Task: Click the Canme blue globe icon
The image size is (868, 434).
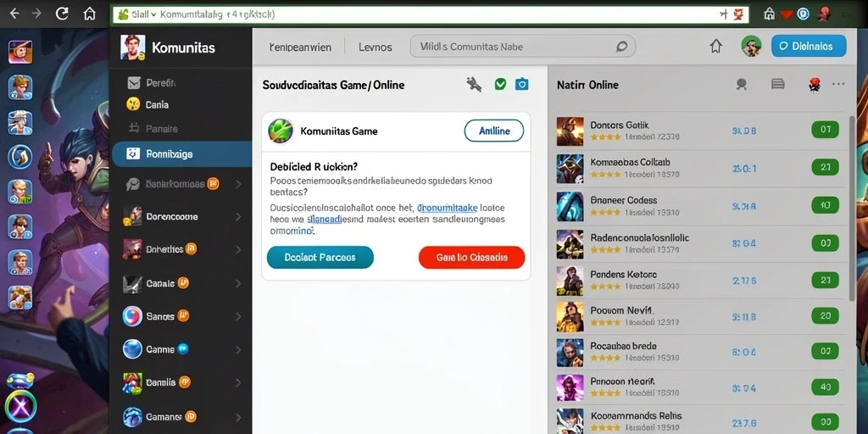Action: [x=132, y=349]
